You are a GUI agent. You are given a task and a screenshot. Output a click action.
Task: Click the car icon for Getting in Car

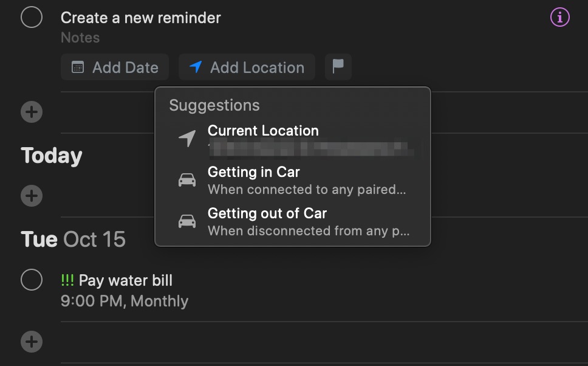[x=187, y=180]
